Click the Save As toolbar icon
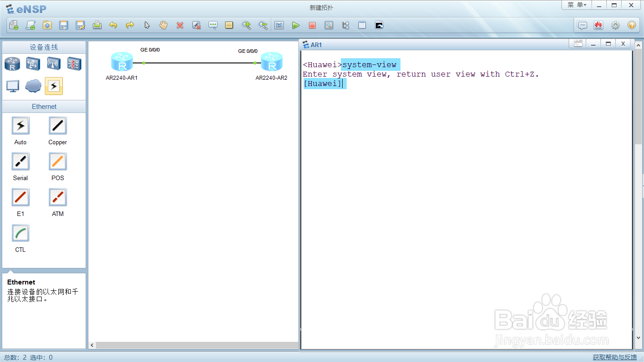This screenshot has height=362, width=644. [x=80, y=26]
